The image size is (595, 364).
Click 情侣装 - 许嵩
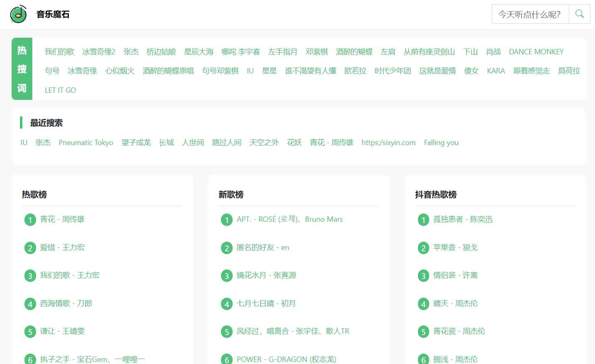tap(455, 275)
